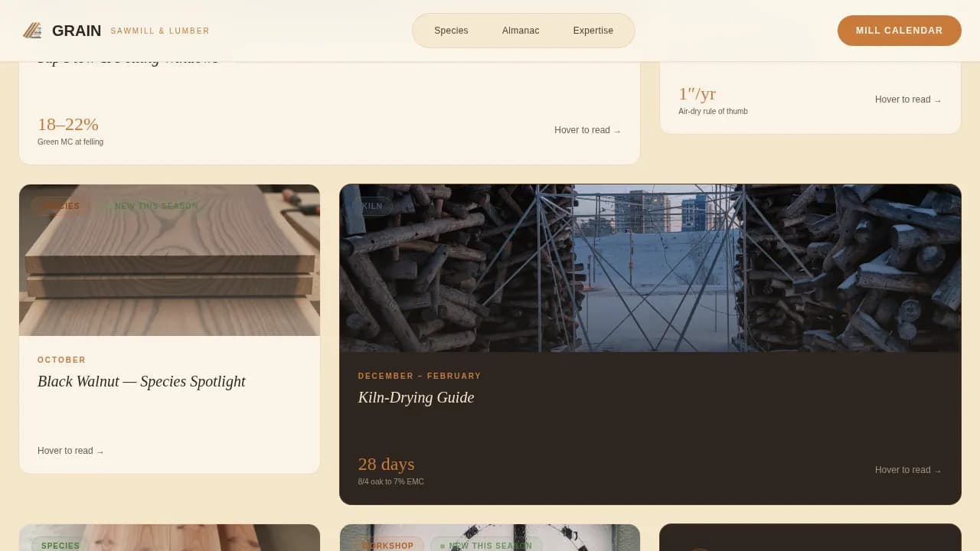Click 'Hover to read' beside 18–22% stat
Viewport: 980px width, 551px height.
click(587, 130)
